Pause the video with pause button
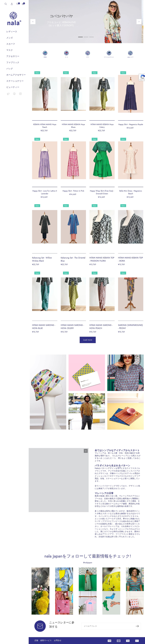The image size is (145, 644). (86, 451)
